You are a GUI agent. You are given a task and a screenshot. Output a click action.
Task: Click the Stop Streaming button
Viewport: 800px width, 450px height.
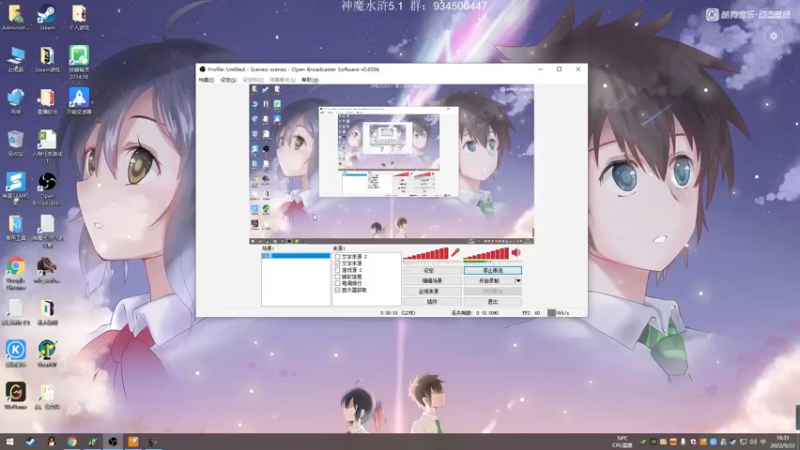[x=492, y=270]
